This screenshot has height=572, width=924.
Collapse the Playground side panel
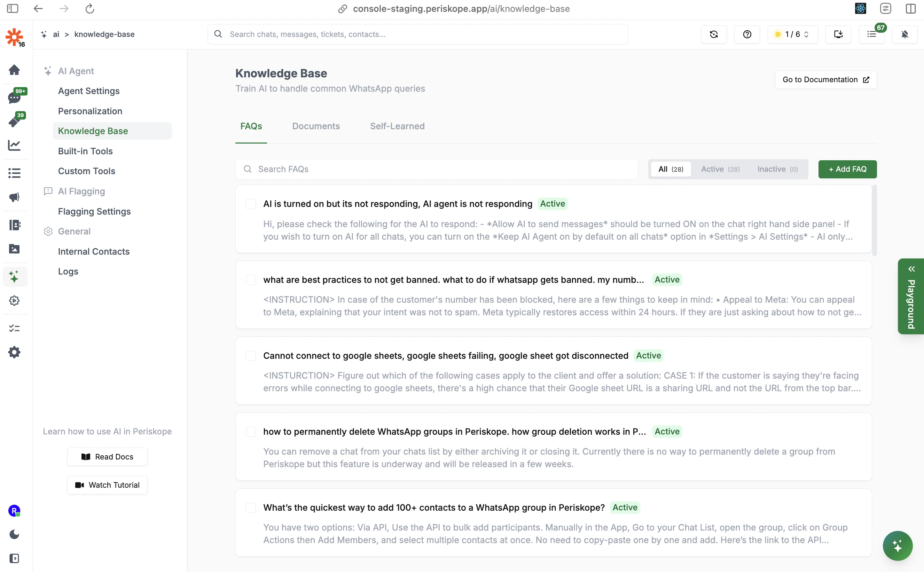coord(911,269)
